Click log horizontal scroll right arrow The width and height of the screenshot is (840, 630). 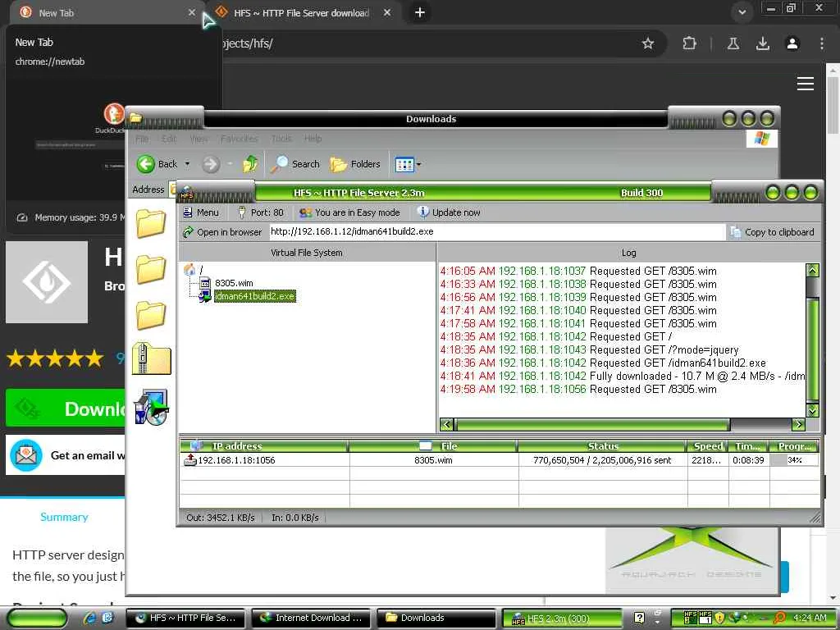tap(798, 425)
